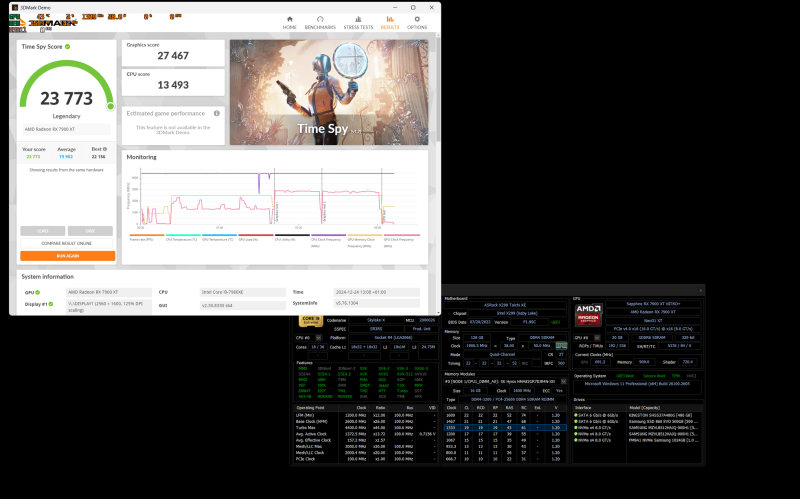Click the Average score value 19 982

66,157
